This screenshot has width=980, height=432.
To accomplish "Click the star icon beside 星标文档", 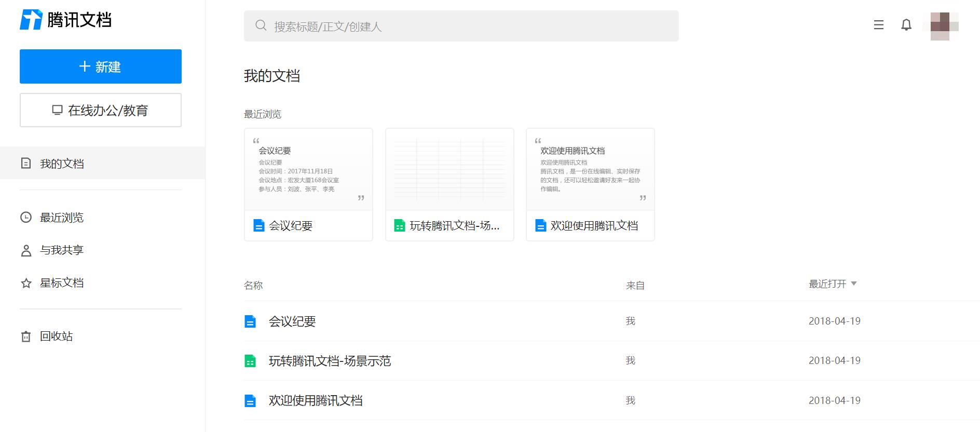I will 26,283.
